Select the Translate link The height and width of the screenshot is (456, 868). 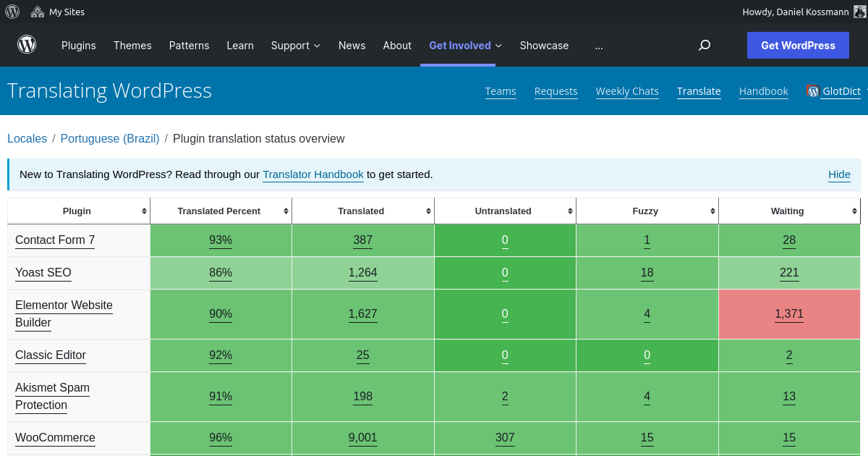[699, 91]
